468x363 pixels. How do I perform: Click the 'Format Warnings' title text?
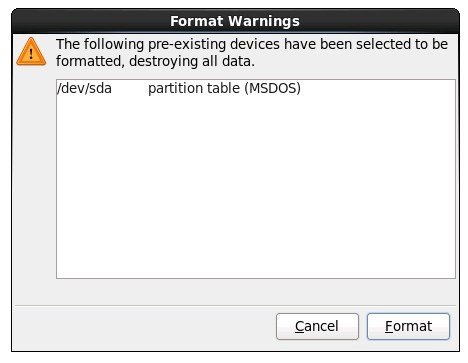pyautogui.click(x=235, y=21)
